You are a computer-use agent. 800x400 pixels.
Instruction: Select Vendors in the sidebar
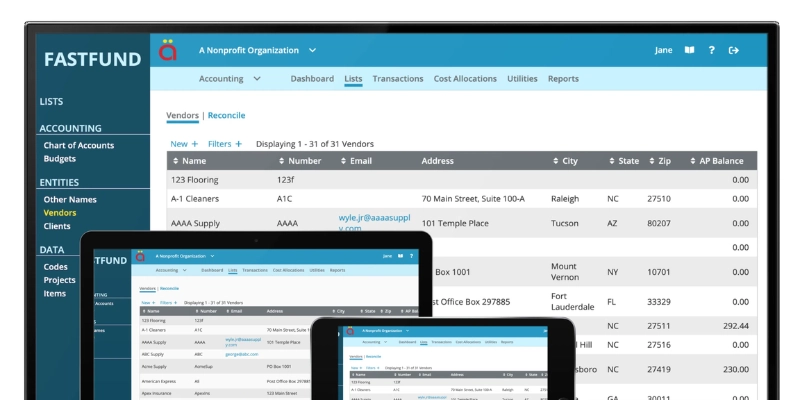point(60,213)
